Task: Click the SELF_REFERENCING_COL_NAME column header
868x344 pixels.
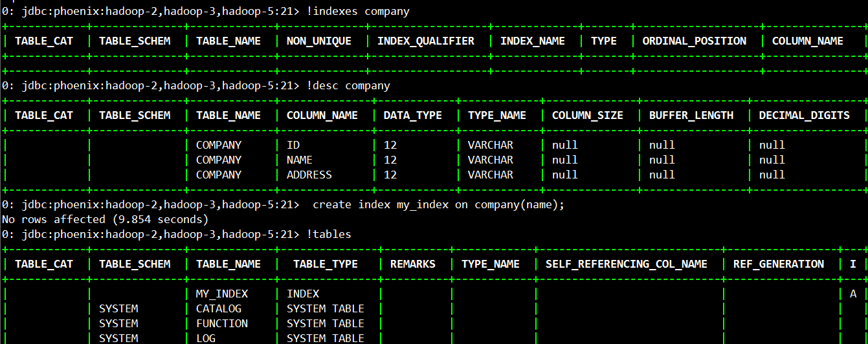Action: pyautogui.click(x=626, y=264)
